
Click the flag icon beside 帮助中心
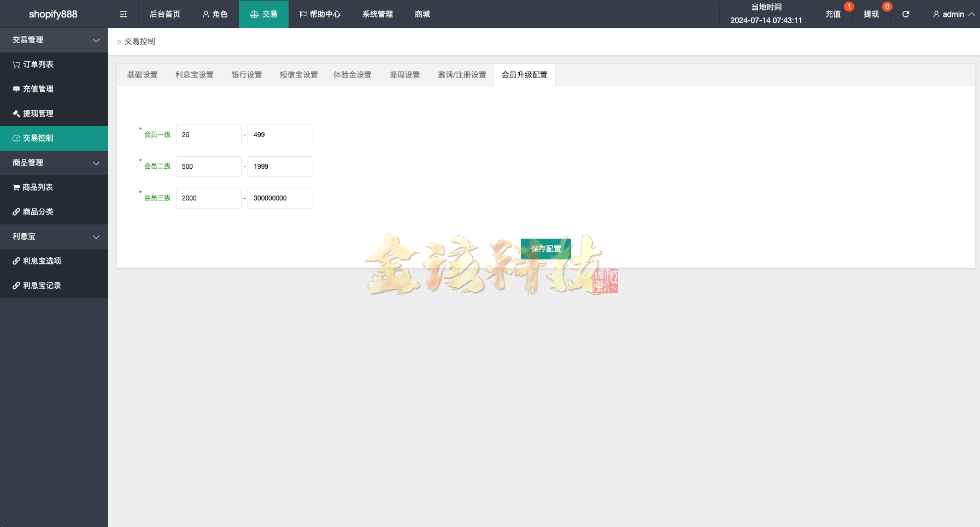[x=303, y=14]
